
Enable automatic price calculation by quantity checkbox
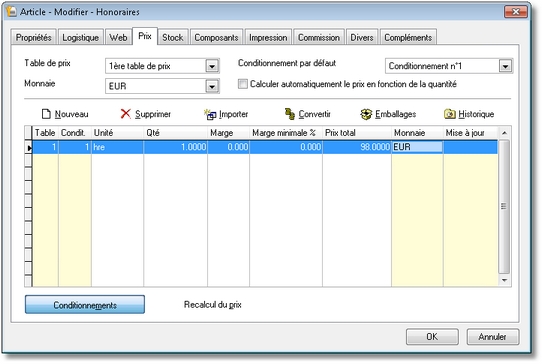click(243, 84)
